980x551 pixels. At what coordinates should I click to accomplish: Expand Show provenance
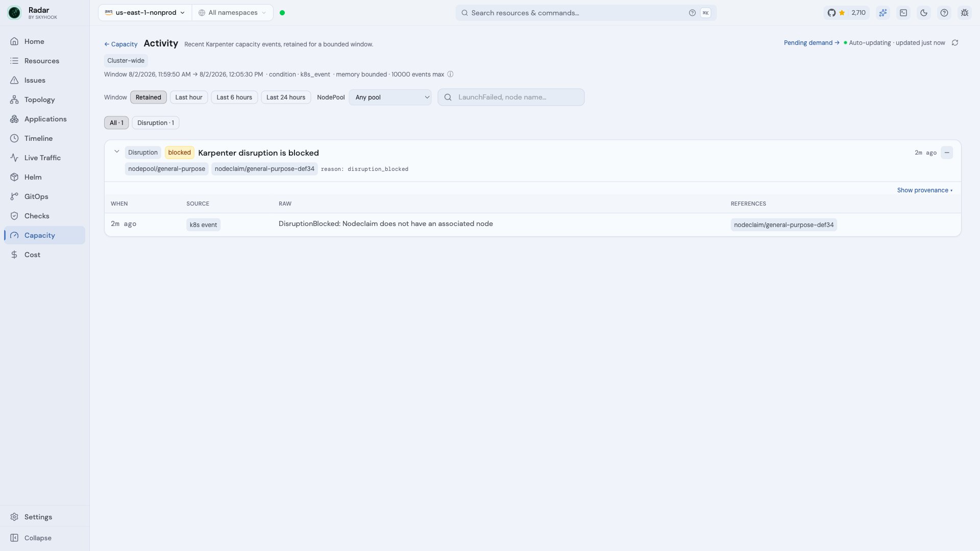pyautogui.click(x=925, y=190)
